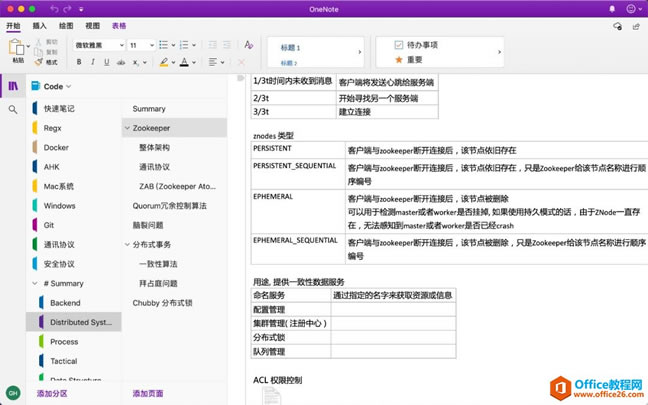This screenshot has width=648, height=405.
Task: Apply numbered list formatting
Action: pos(184,45)
